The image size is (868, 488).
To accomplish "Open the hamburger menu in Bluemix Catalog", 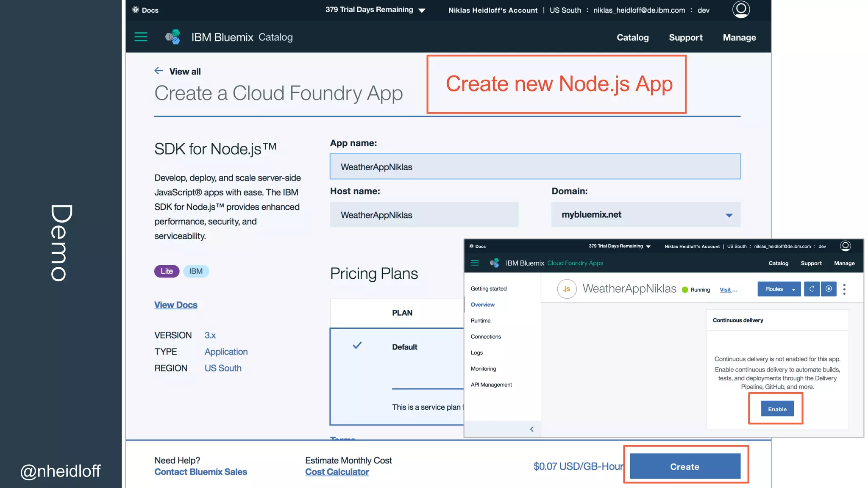I will pos(141,37).
